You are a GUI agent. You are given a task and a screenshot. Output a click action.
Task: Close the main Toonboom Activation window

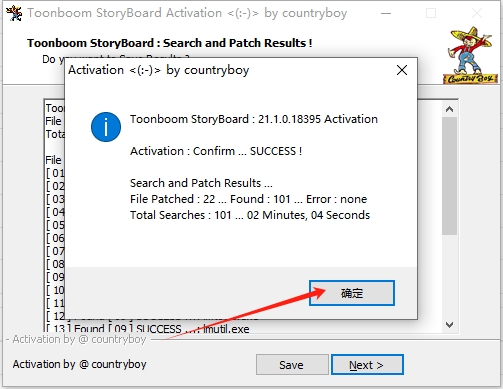(477, 13)
